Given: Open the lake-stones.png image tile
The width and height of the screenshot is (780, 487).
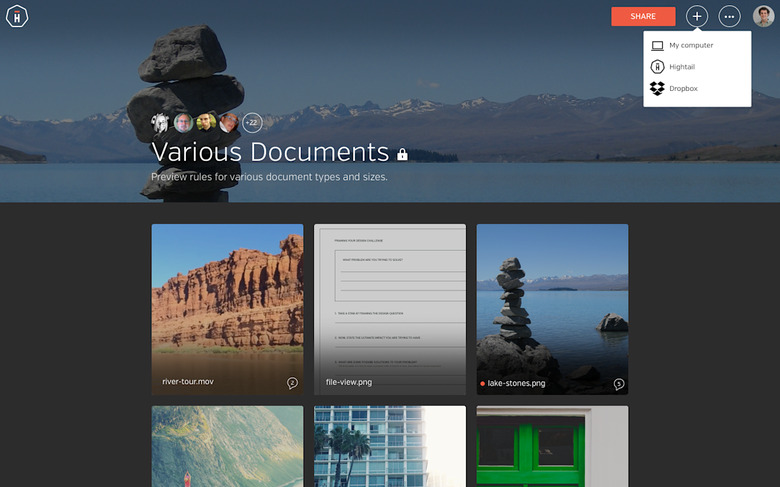Looking at the screenshot, I should [552, 300].
